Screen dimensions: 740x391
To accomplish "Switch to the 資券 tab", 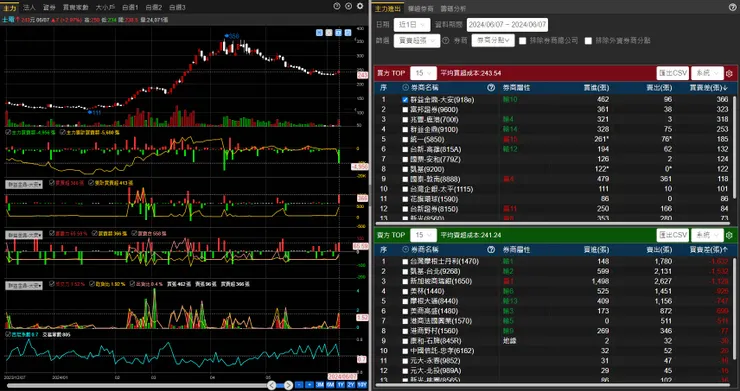I will pyautogui.click(x=49, y=7).
